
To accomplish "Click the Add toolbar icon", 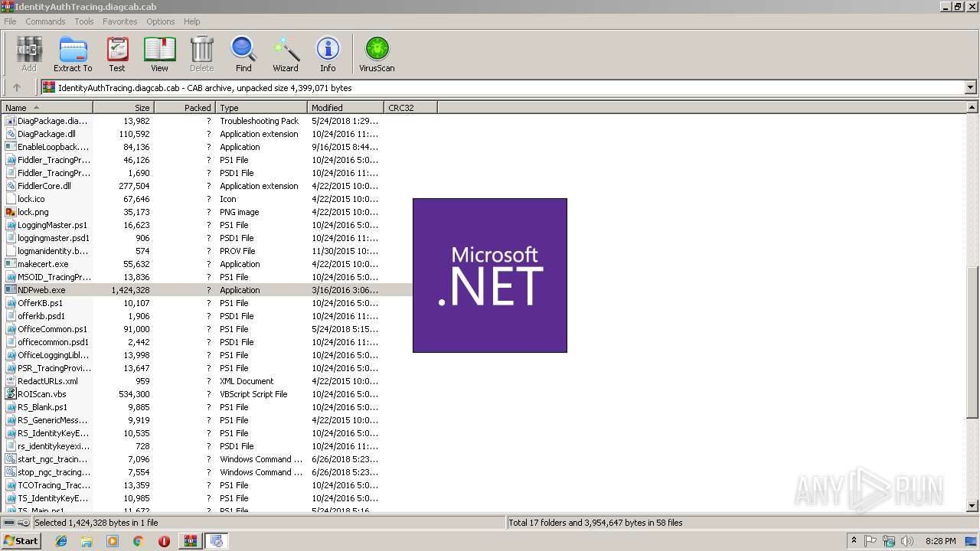I will tap(28, 54).
